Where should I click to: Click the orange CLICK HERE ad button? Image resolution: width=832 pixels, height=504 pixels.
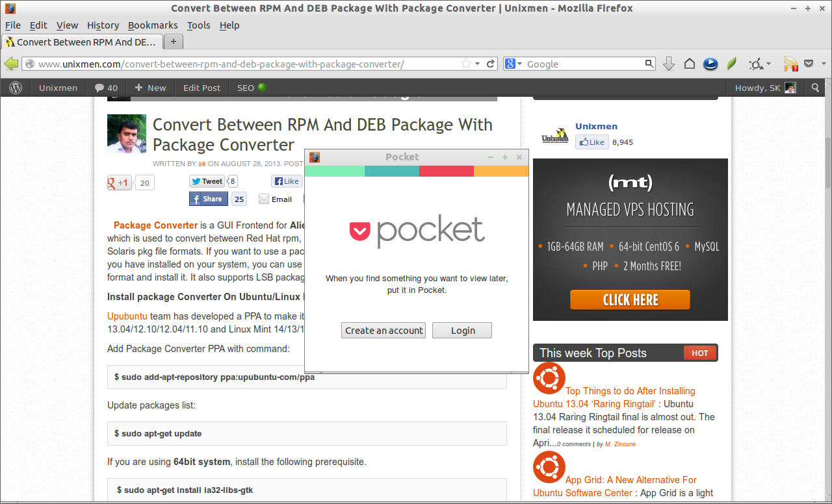click(630, 299)
